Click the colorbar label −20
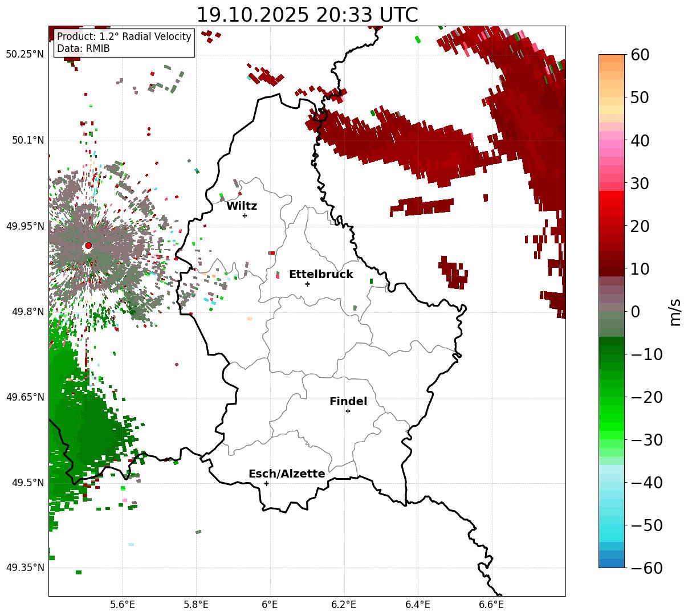The height and width of the screenshot is (616, 688). 646,397
